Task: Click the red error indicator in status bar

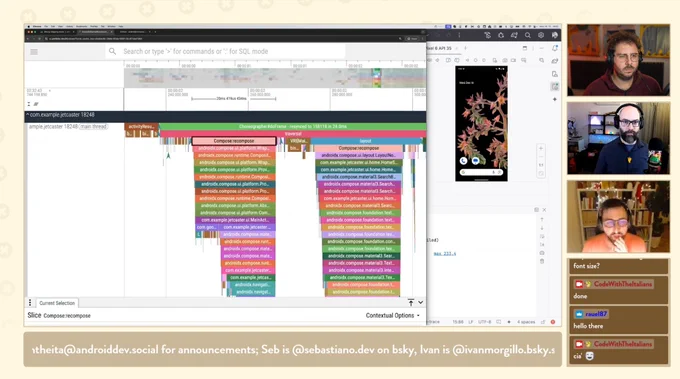Action: 553,322
